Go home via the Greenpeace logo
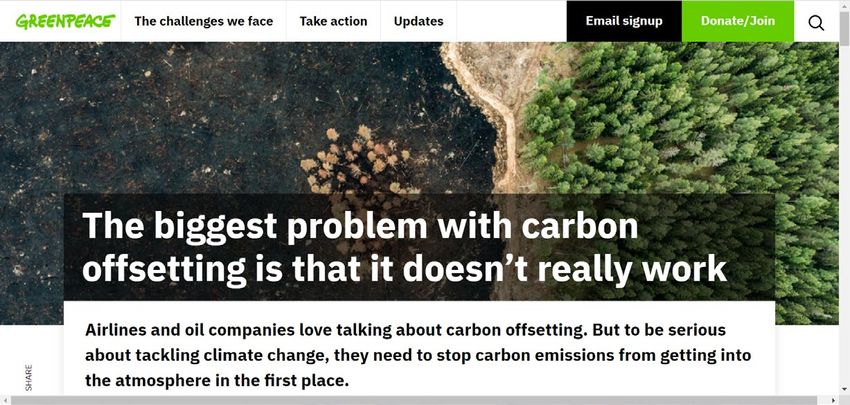 (x=65, y=21)
